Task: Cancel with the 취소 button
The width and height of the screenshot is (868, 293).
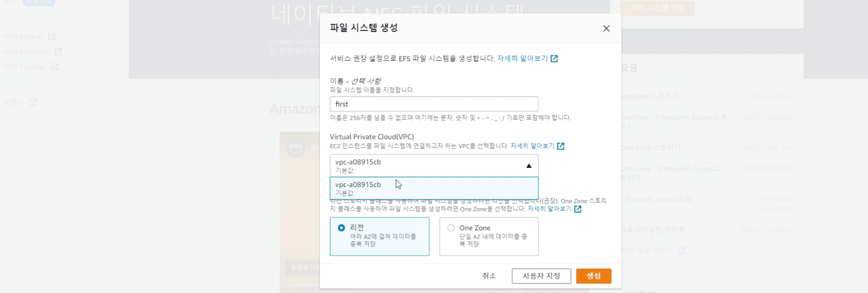Action: (x=489, y=276)
